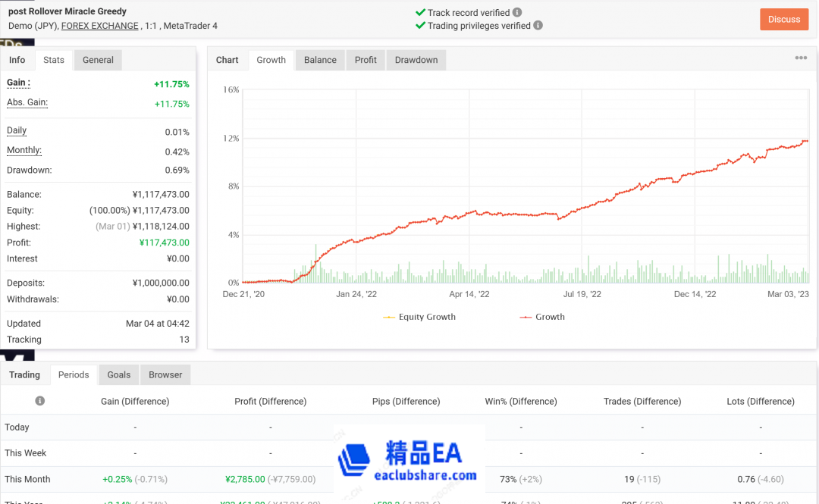Click the 0.76 lots value
Viewport: 819px width, 504px height.
point(746,479)
